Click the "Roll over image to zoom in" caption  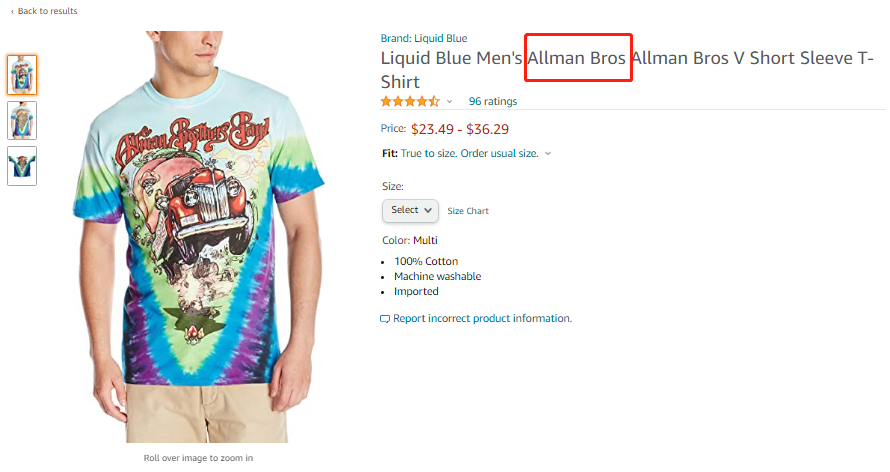tap(198, 458)
